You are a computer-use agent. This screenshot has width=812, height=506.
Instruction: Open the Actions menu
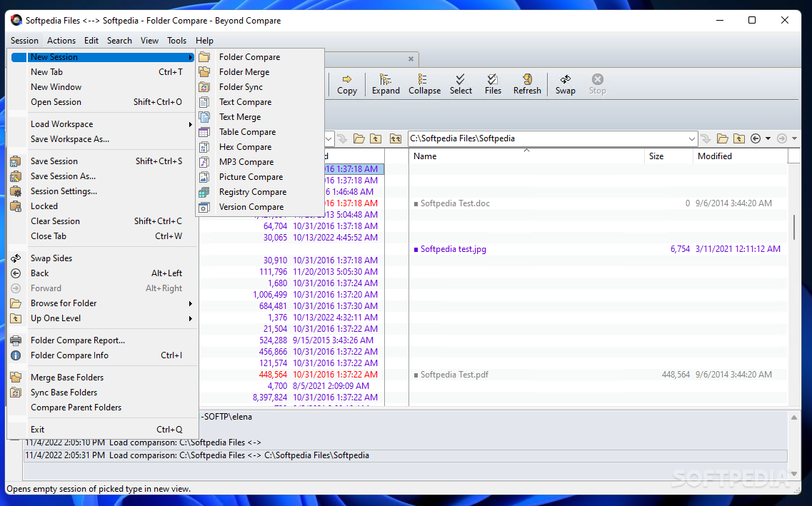(x=61, y=41)
